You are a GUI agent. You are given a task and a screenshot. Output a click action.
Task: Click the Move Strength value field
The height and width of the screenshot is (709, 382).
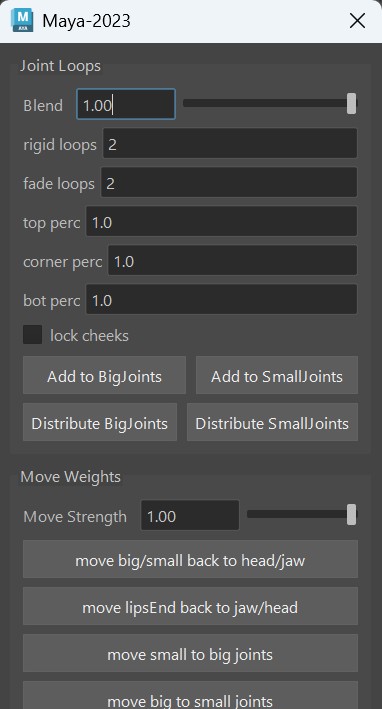[x=190, y=515]
